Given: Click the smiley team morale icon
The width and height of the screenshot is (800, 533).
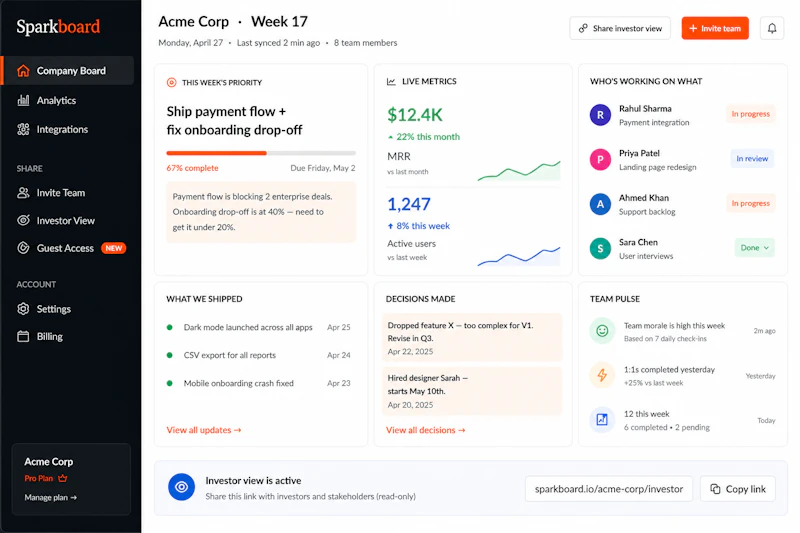Looking at the screenshot, I should click(x=602, y=331).
